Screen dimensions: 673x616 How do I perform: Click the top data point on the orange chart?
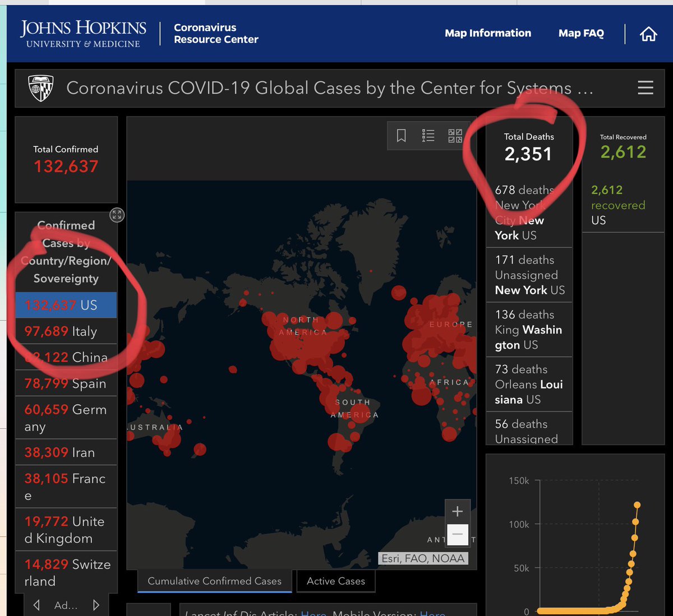(x=637, y=505)
